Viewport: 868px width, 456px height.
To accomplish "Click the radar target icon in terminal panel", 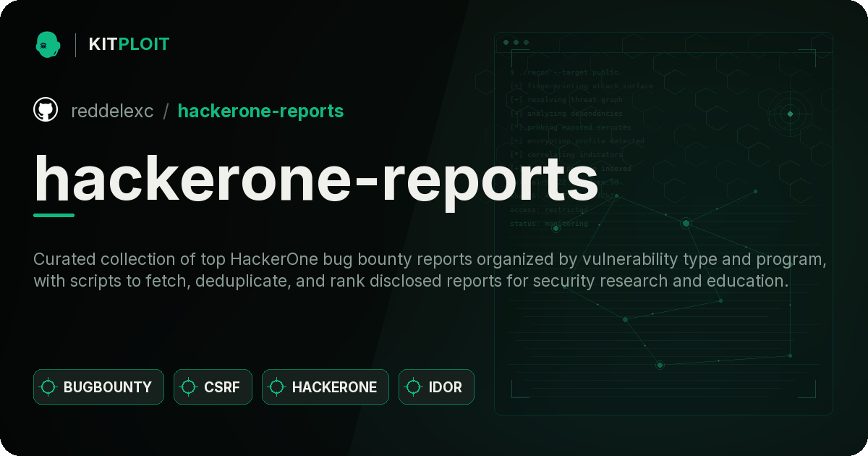I will (x=790, y=114).
